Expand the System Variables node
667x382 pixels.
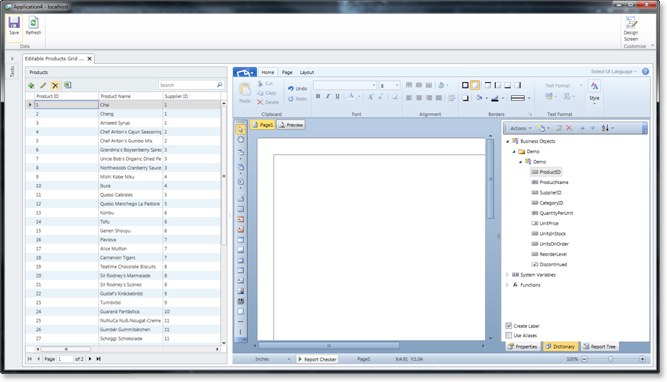click(507, 275)
